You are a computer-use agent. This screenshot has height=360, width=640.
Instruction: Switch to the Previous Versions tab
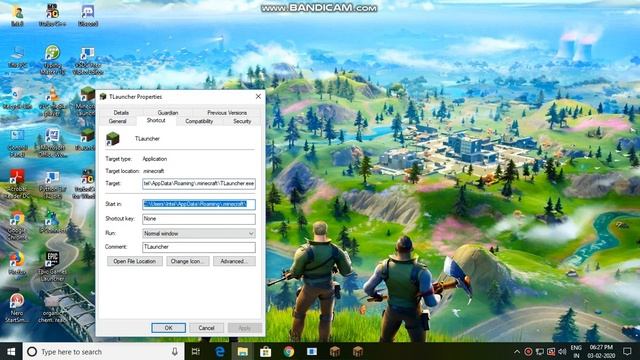tap(227, 113)
